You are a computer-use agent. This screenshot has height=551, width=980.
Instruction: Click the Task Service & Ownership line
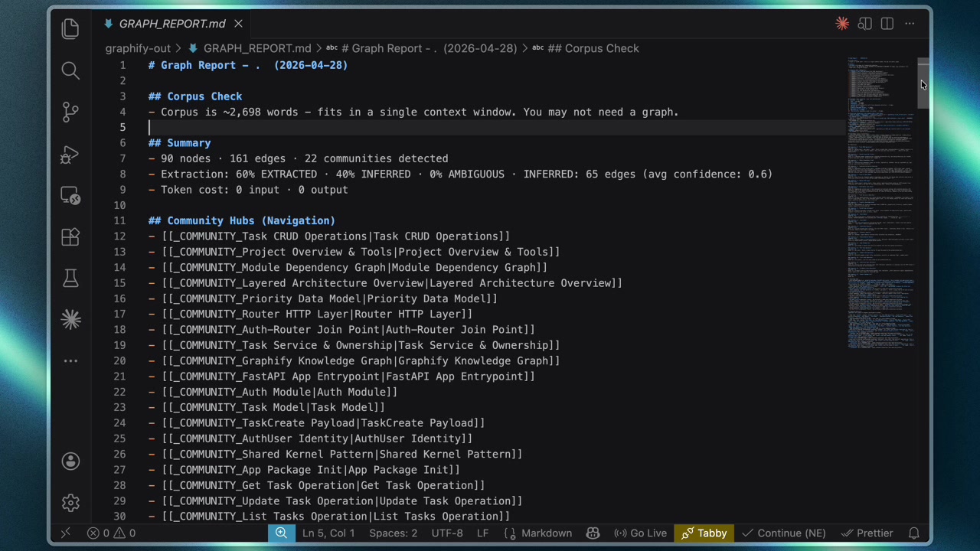coord(354,345)
